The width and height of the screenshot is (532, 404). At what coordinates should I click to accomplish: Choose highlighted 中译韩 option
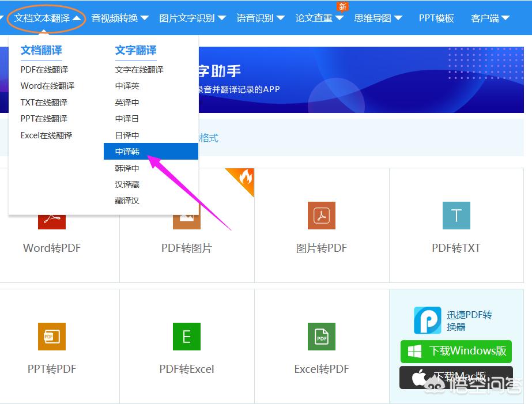point(151,152)
